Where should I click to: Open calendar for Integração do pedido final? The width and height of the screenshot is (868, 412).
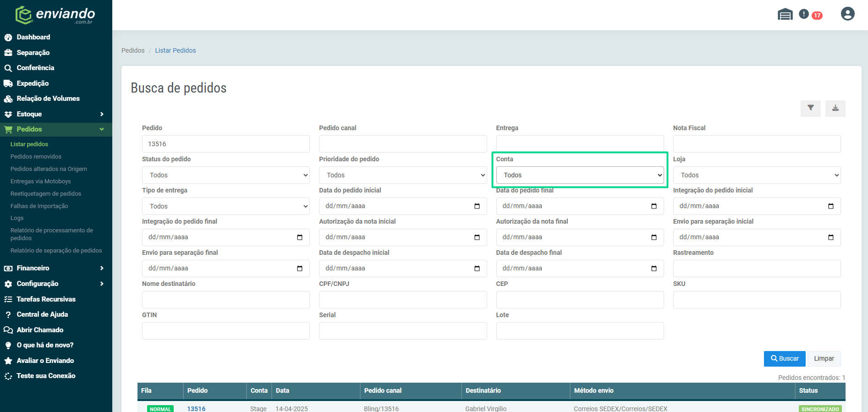[x=300, y=237]
